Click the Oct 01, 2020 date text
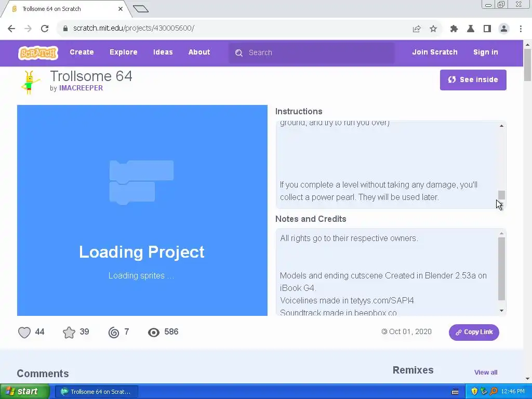532x399 pixels. (410, 332)
